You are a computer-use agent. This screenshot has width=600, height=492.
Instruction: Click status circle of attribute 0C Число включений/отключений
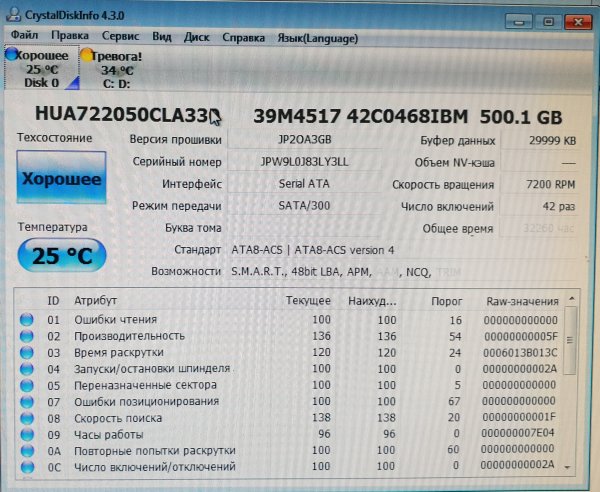tap(27, 466)
